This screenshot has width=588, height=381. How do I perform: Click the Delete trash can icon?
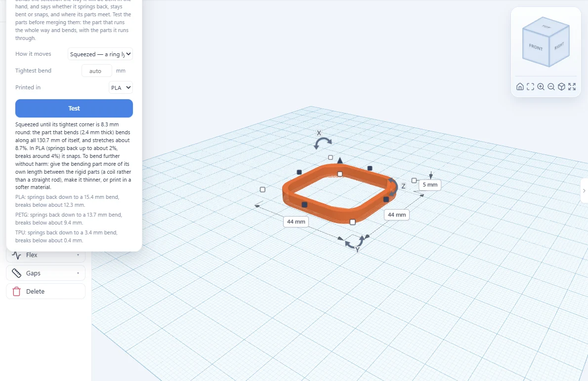coord(16,292)
